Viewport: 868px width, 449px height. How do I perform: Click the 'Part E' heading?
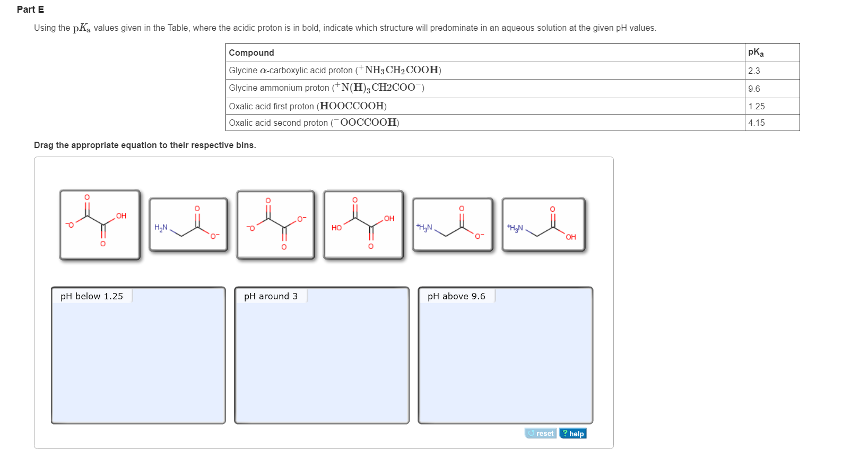pyautogui.click(x=30, y=10)
